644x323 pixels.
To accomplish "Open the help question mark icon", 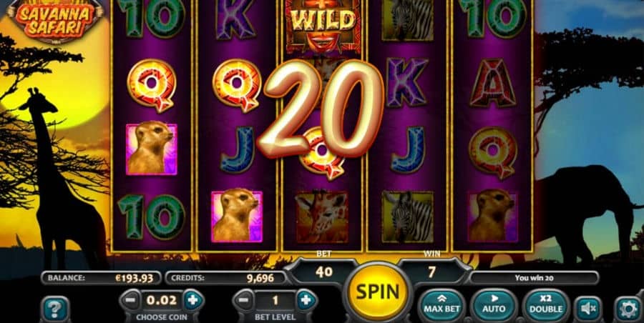I will pos(55,309).
